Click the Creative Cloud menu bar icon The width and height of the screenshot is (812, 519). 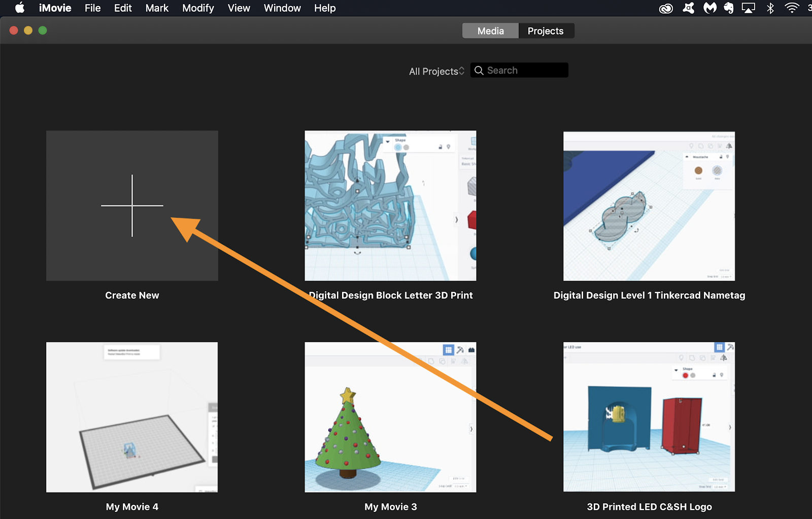(x=666, y=8)
